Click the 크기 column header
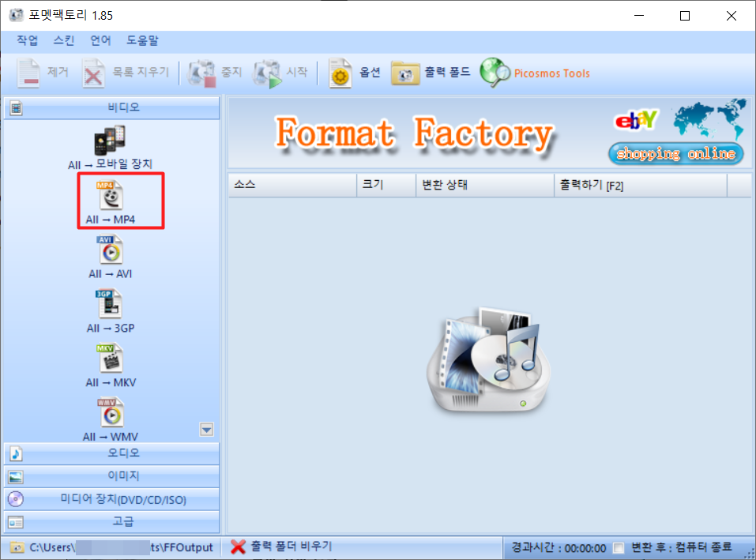 pos(386,185)
